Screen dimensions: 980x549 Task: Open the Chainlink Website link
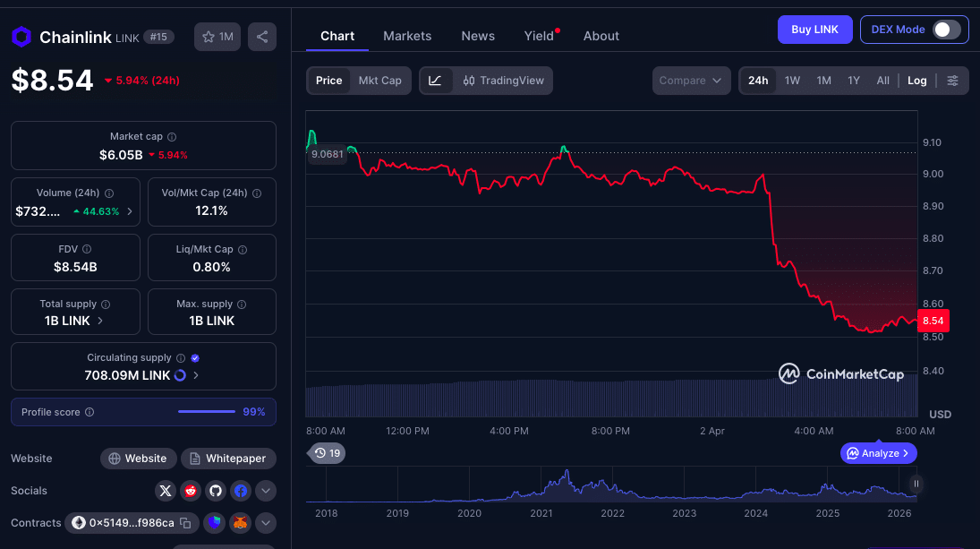pos(138,459)
